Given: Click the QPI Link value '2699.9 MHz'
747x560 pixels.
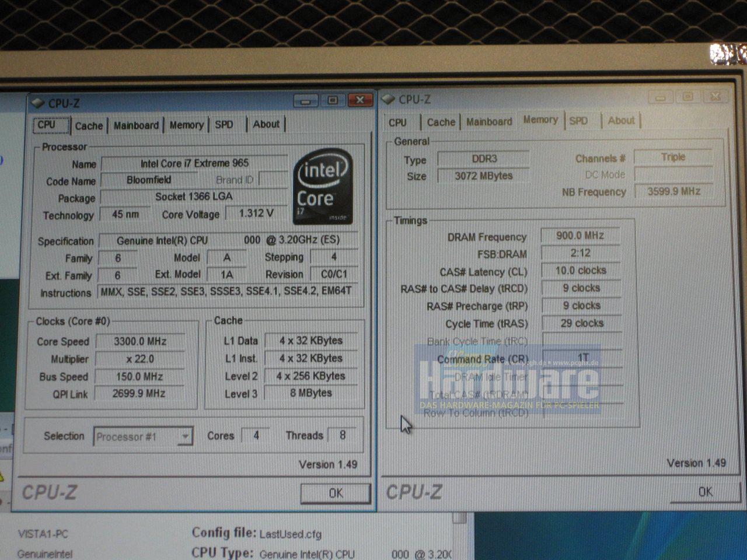Looking at the screenshot, I should point(139,394).
